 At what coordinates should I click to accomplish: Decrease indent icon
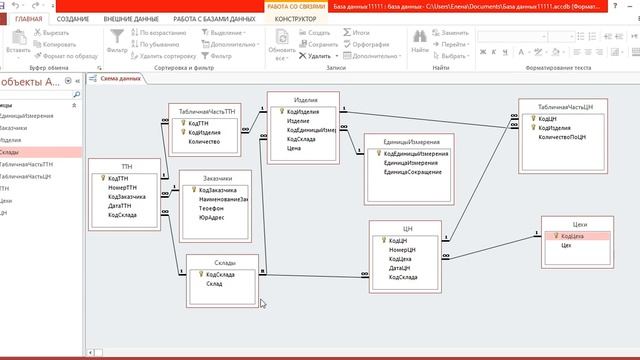(x=608, y=36)
